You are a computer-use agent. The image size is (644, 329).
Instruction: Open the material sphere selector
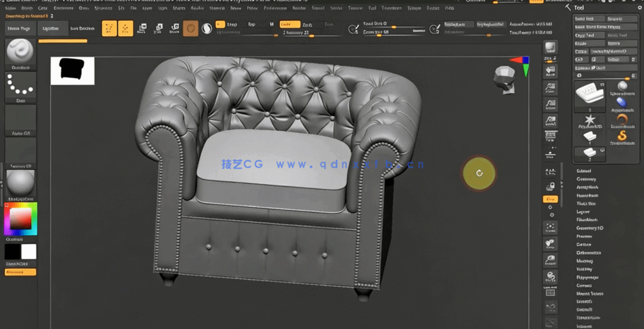click(x=20, y=185)
